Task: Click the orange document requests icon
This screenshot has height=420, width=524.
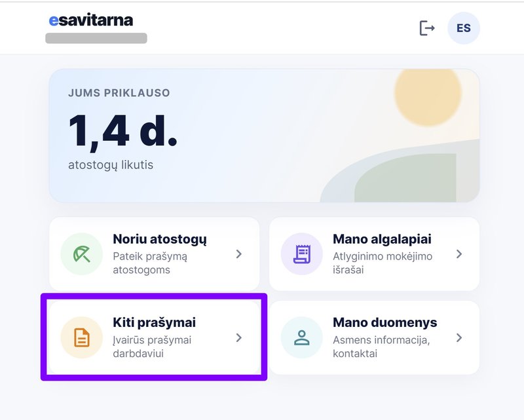Action: coord(81,337)
